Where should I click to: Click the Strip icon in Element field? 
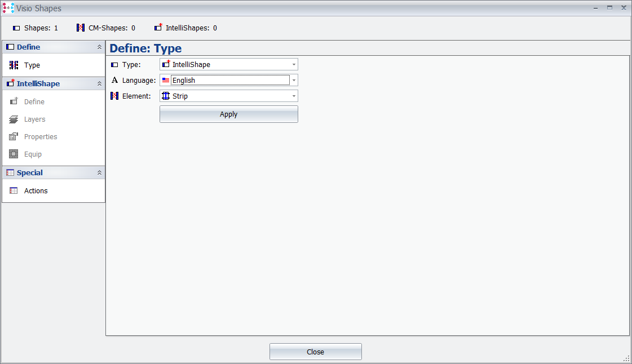[x=166, y=96]
